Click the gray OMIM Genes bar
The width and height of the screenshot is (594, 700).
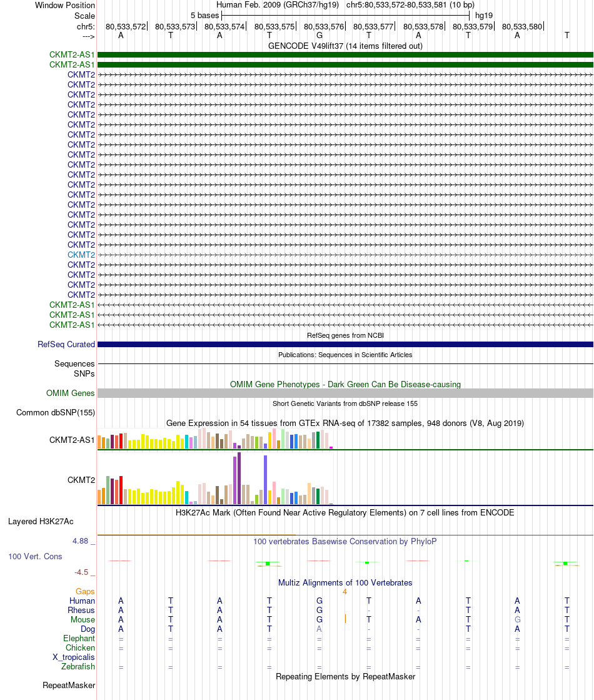pyautogui.click(x=345, y=393)
